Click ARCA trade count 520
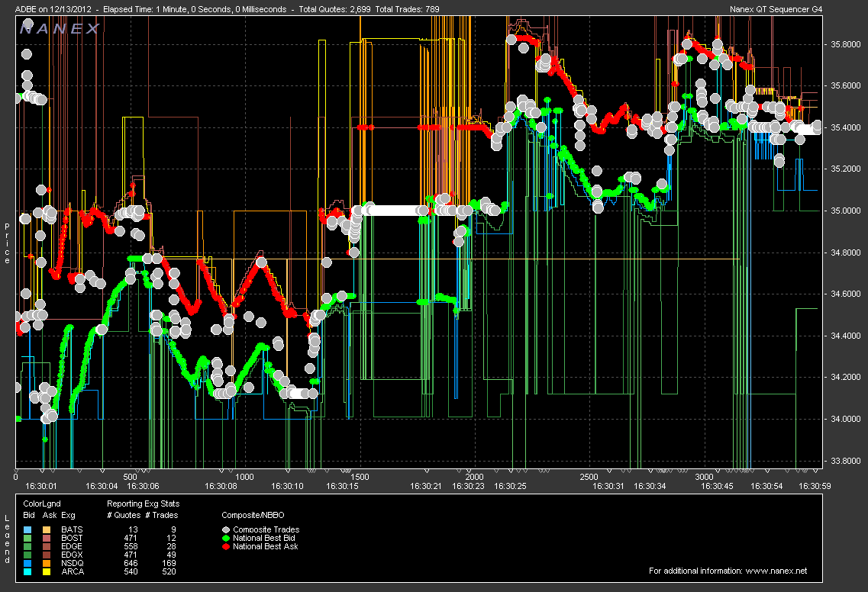The height and width of the screenshot is (592, 868). 169,571
